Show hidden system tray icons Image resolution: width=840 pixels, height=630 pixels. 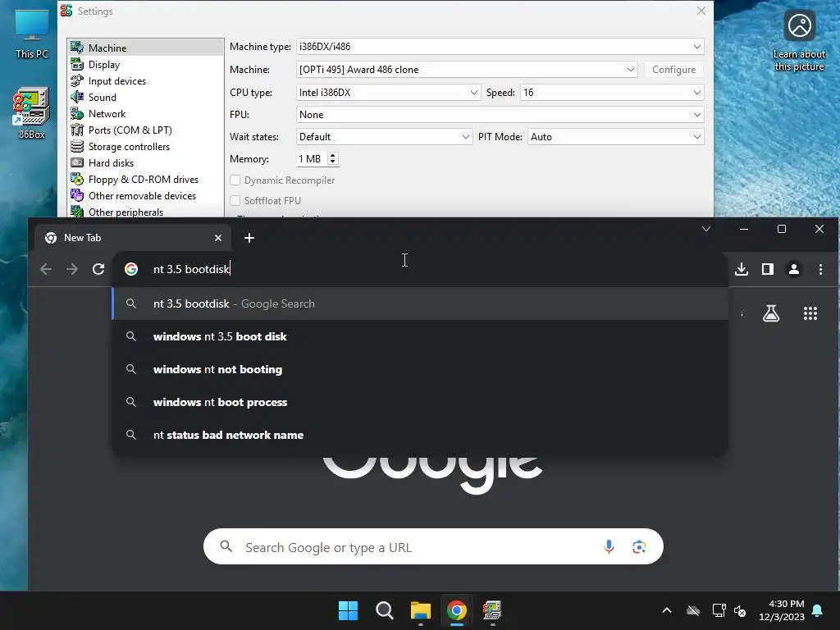point(666,610)
